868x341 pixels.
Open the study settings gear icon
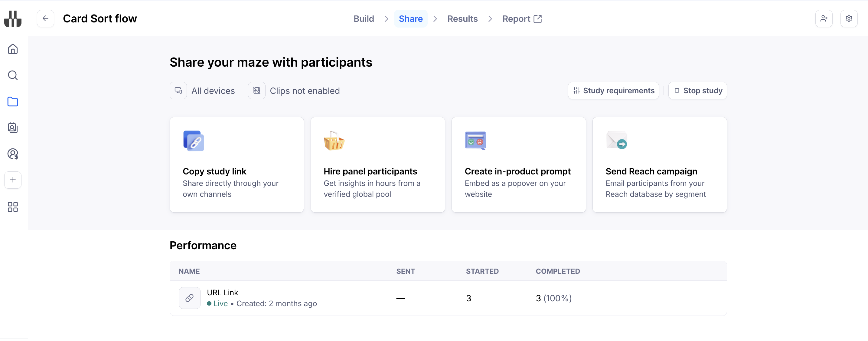pos(848,18)
